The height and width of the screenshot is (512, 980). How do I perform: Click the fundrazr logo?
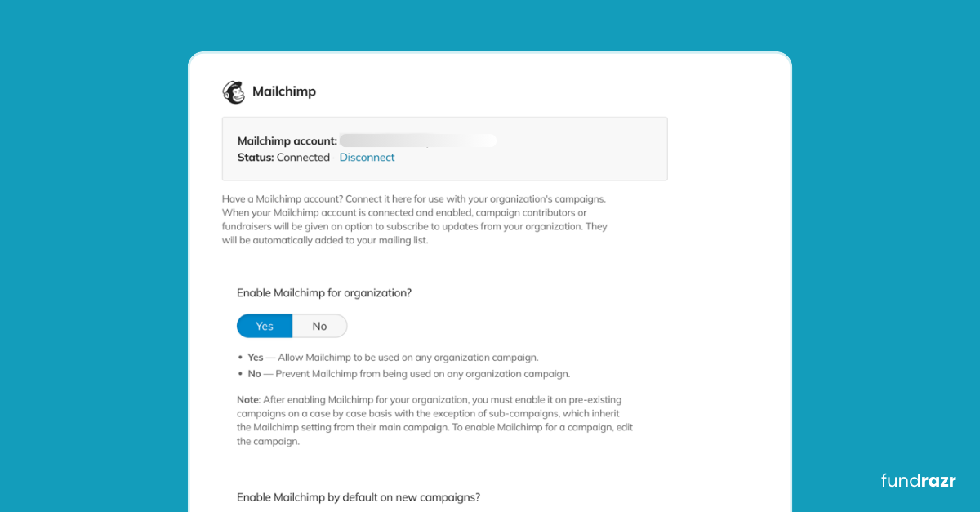coord(918,481)
